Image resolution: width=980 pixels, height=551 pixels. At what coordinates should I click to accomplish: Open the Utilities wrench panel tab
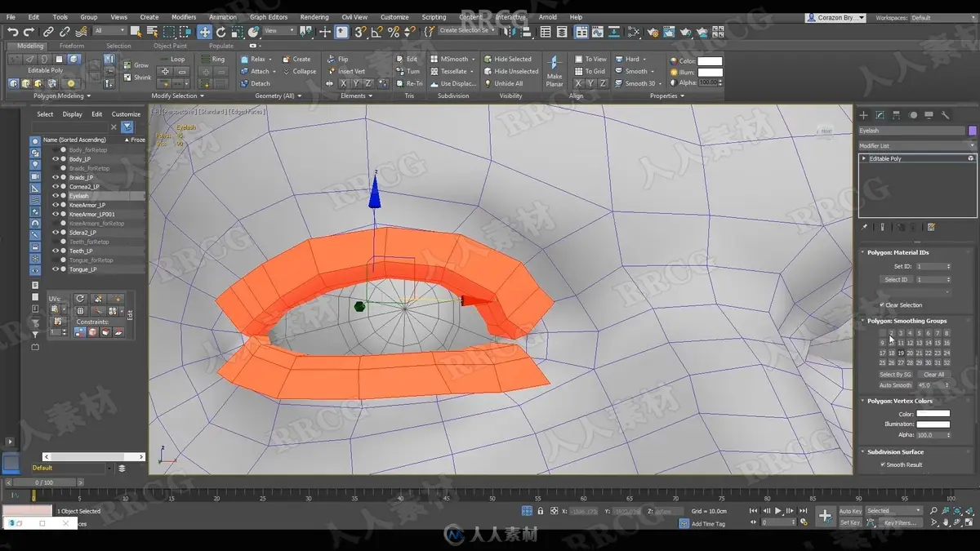(x=945, y=115)
